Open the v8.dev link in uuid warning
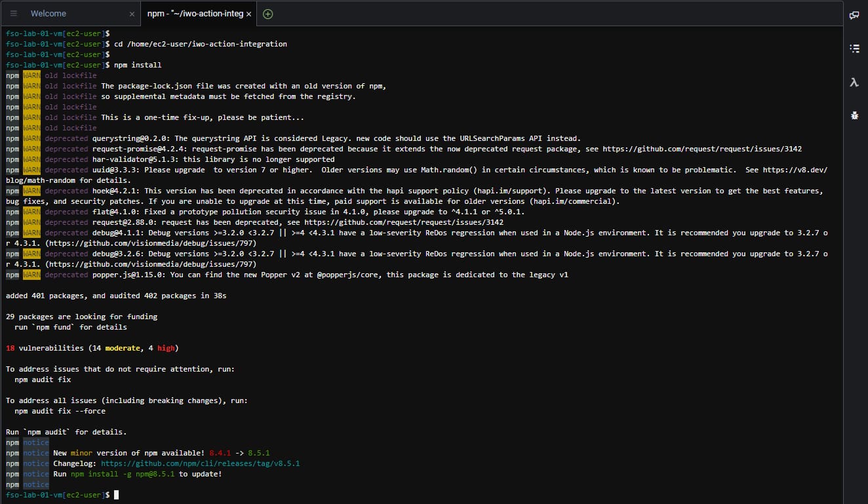868x504 pixels. click(x=806, y=170)
